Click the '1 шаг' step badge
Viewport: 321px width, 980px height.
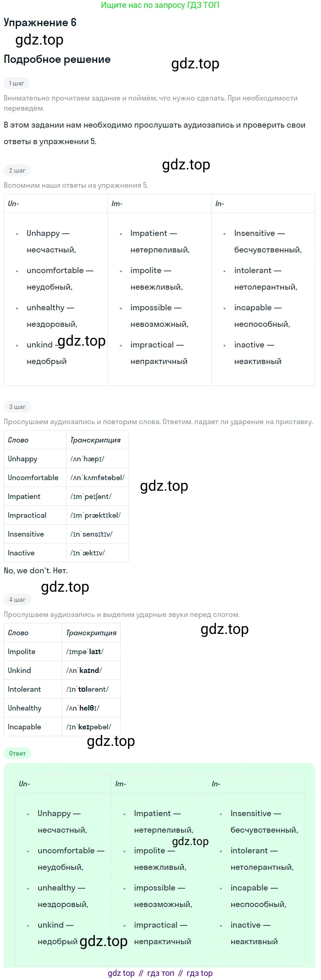pos(17,84)
